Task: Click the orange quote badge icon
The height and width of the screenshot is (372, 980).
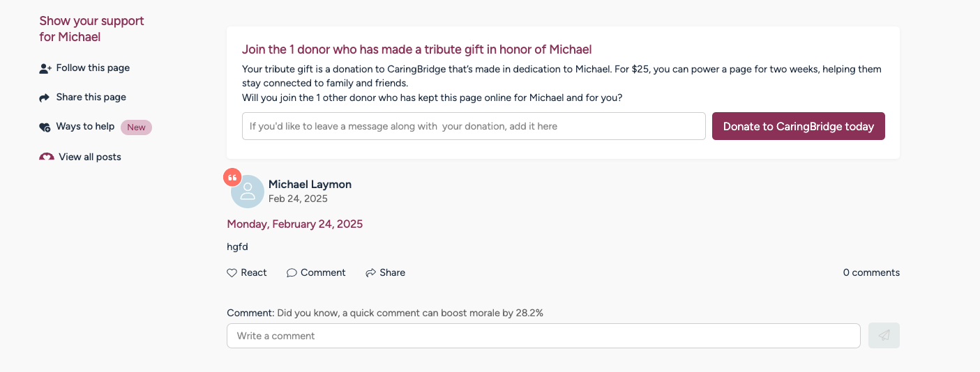Action: (x=232, y=178)
